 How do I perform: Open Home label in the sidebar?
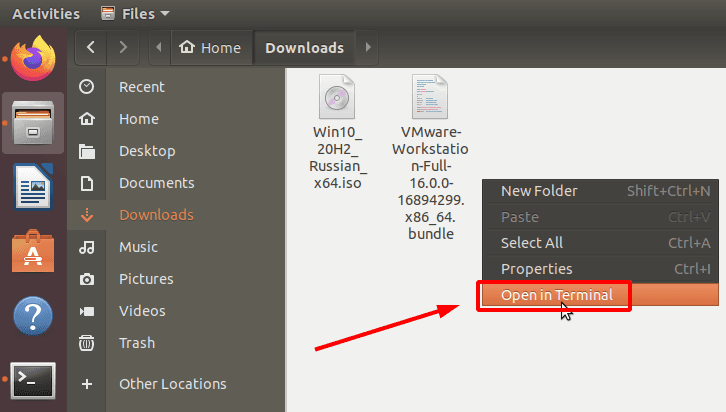coord(139,119)
